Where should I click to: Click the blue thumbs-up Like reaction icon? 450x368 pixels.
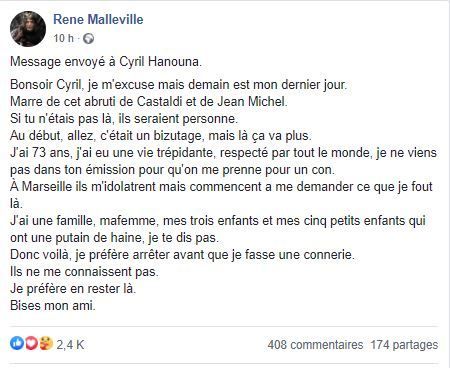[x=17, y=343]
